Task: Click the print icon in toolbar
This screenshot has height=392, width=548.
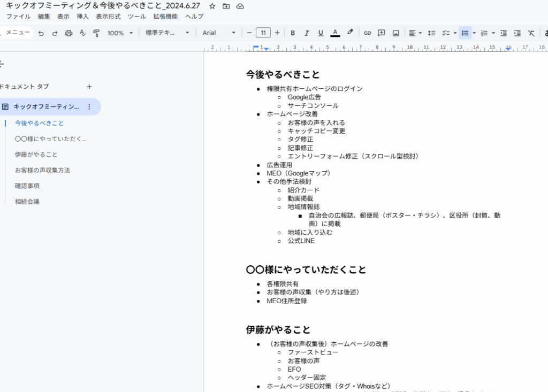Action: tap(68, 33)
